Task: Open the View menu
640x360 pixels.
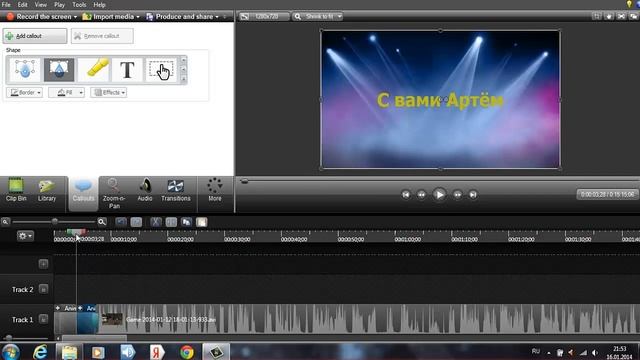Action: pyautogui.click(x=40, y=5)
